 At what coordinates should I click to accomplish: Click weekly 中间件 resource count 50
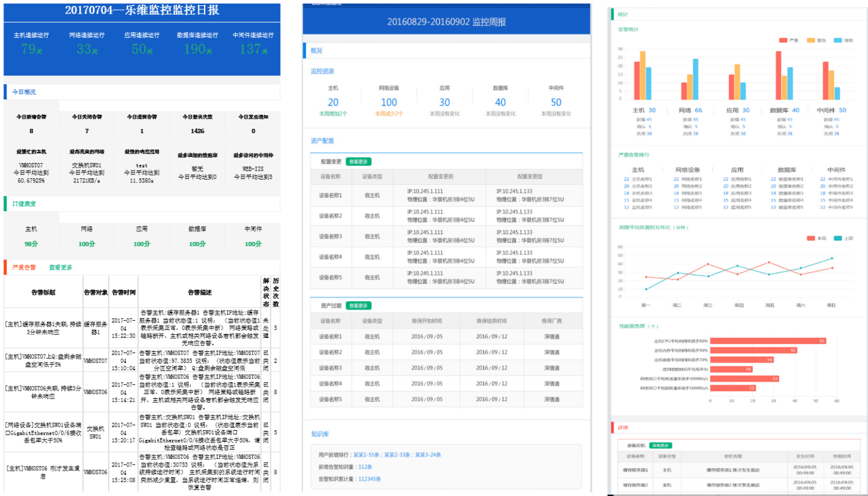[556, 102]
